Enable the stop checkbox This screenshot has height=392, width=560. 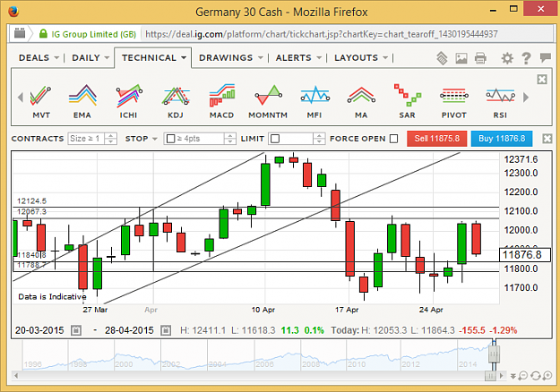171,139
